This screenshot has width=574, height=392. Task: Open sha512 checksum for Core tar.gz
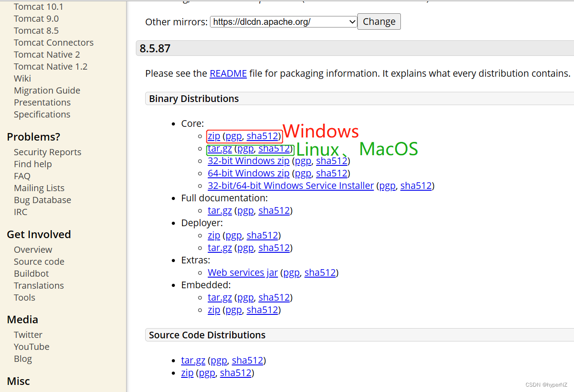pyautogui.click(x=274, y=149)
